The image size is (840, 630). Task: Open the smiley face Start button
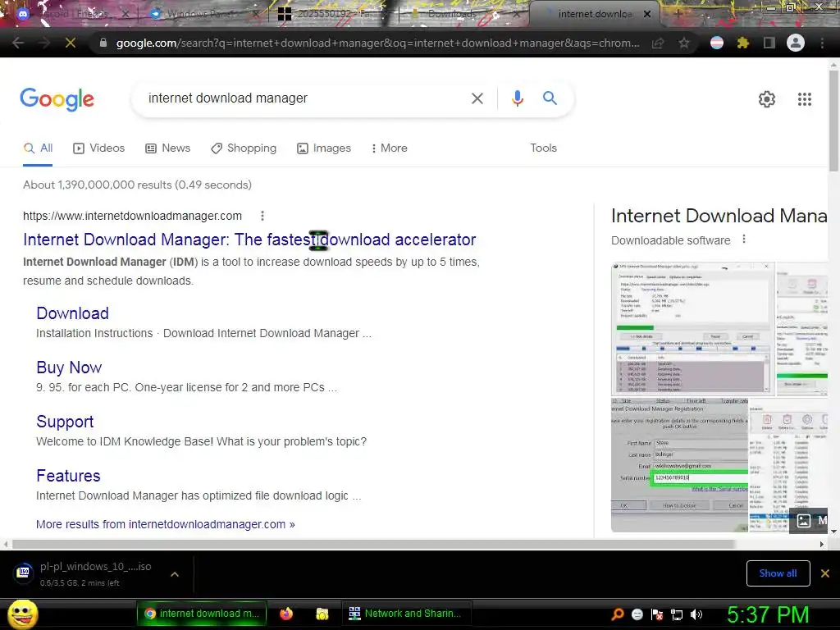tap(22, 614)
